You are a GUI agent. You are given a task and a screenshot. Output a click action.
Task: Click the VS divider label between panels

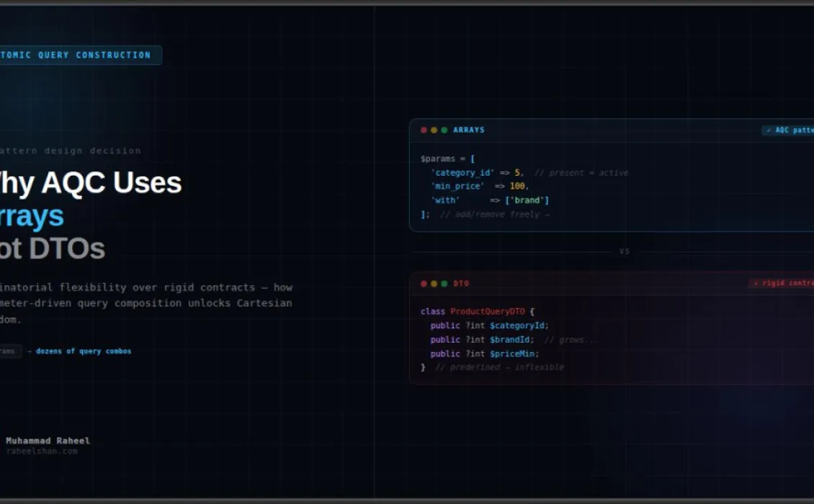(625, 252)
